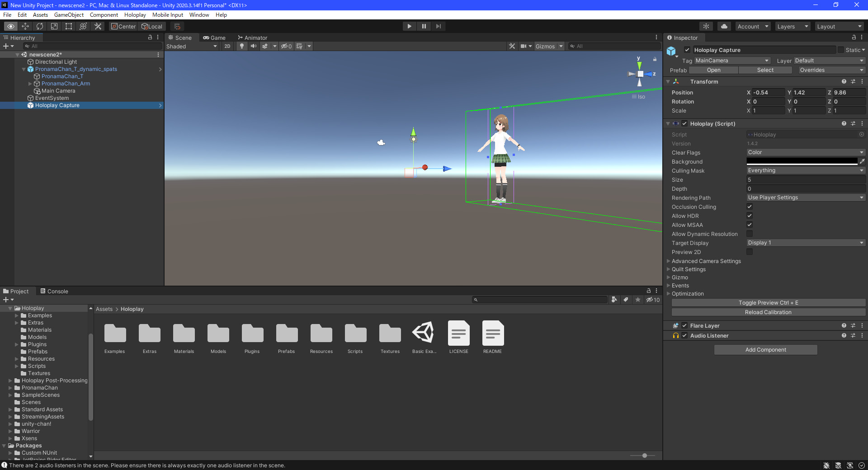Toggle the grid visibility in the Scene view
This screenshot has width=868, height=470.
(x=299, y=46)
